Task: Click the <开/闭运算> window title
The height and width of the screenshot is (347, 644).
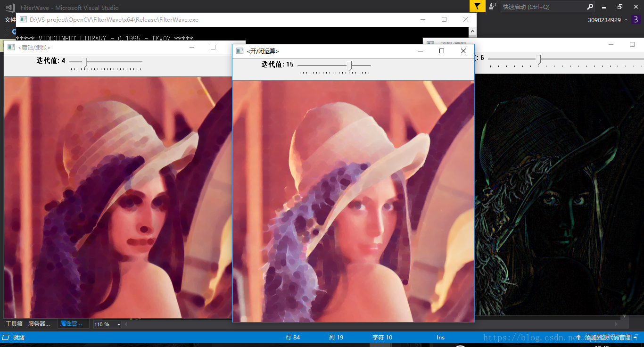Action: pos(263,51)
